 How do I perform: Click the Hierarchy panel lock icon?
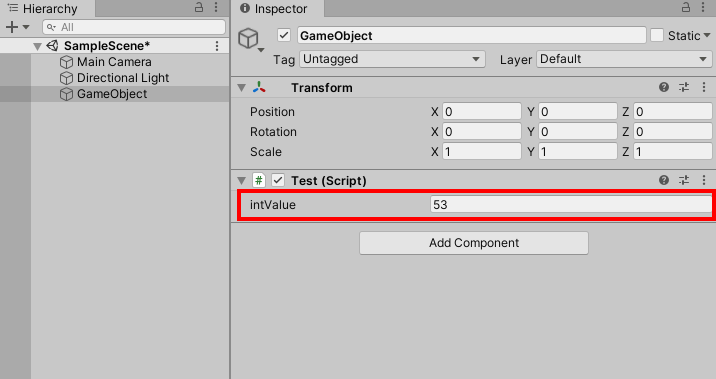(199, 7)
